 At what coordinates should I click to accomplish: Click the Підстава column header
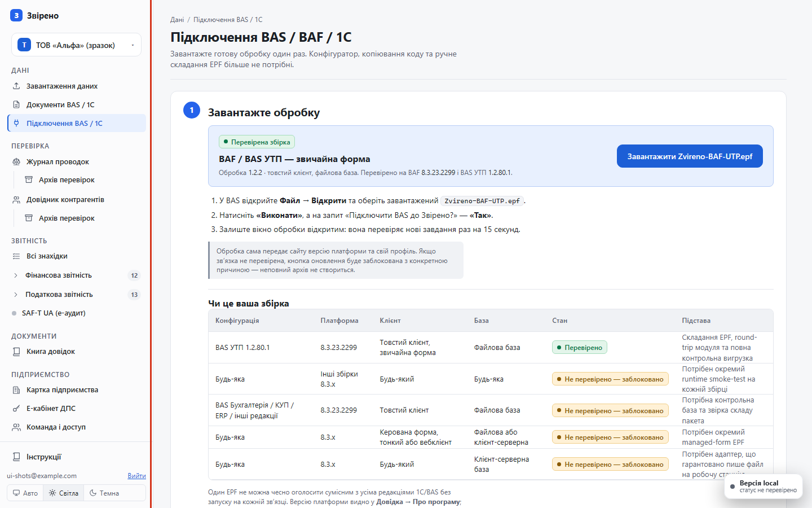coord(696,321)
